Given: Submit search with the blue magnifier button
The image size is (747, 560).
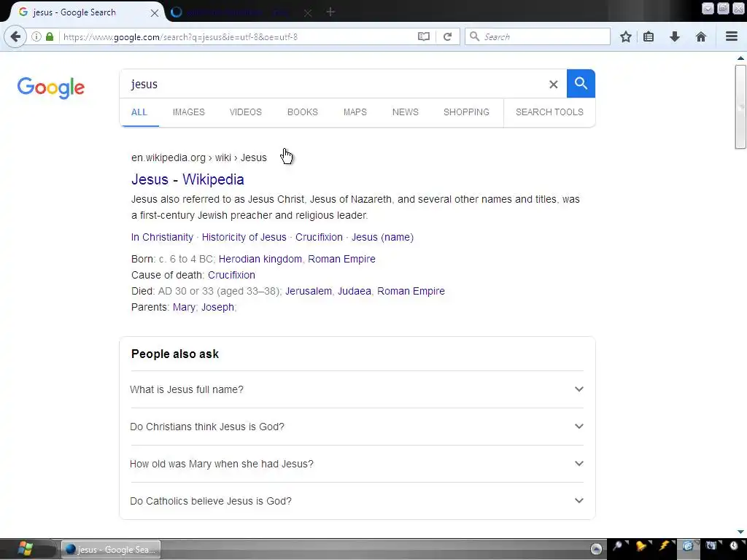Looking at the screenshot, I should point(581,83).
